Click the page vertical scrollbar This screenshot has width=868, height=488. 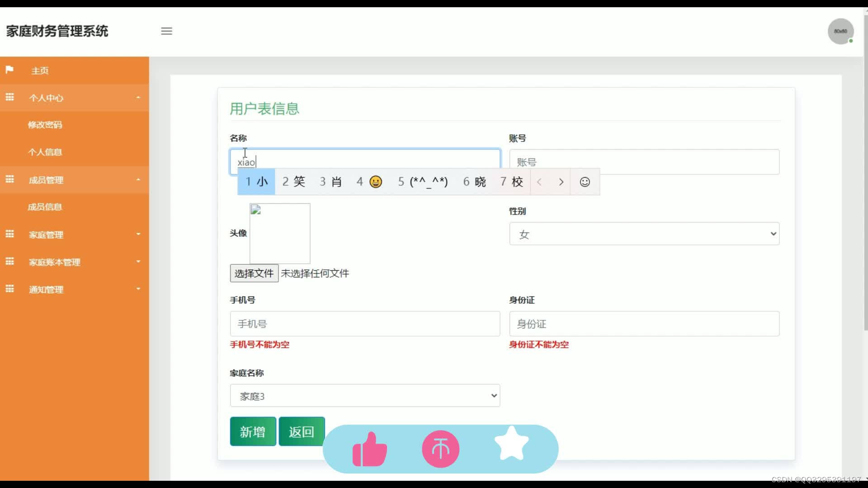pos(866,172)
